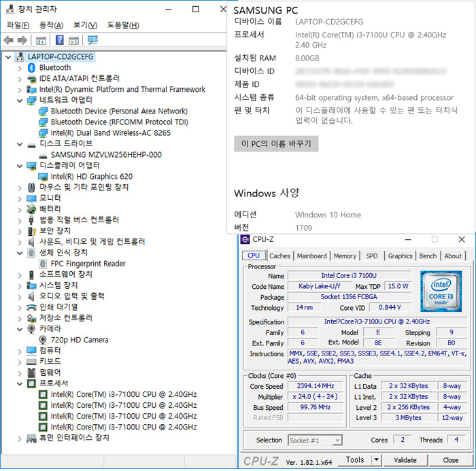This screenshot has height=471, width=476.
Task: Open the Tools dropdown arrow in CPU-Z
Action: coord(376,459)
